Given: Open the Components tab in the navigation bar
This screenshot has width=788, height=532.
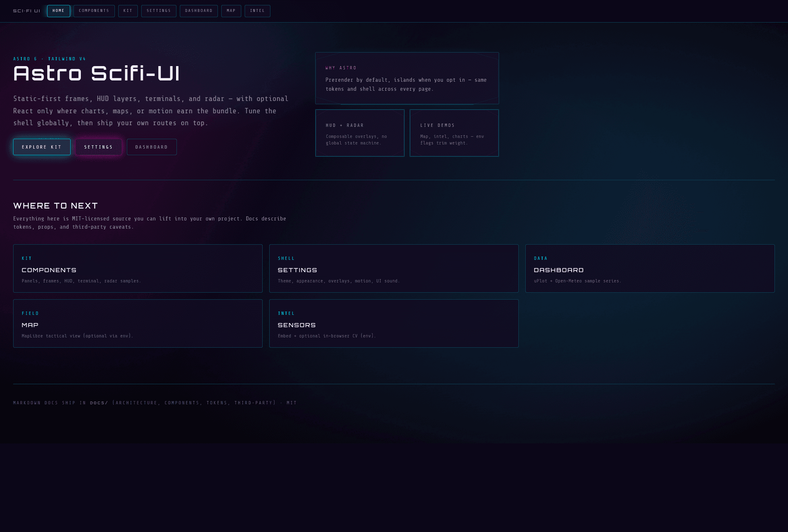Looking at the screenshot, I should pyautogui.click(x=94, y=11).
